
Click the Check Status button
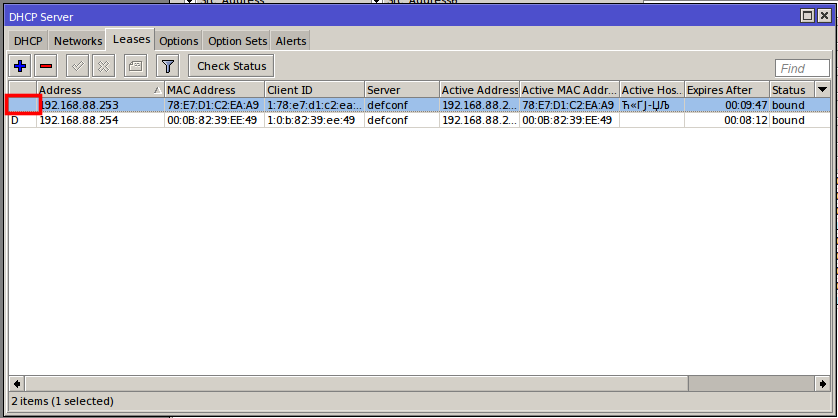[x=231, y=66]
